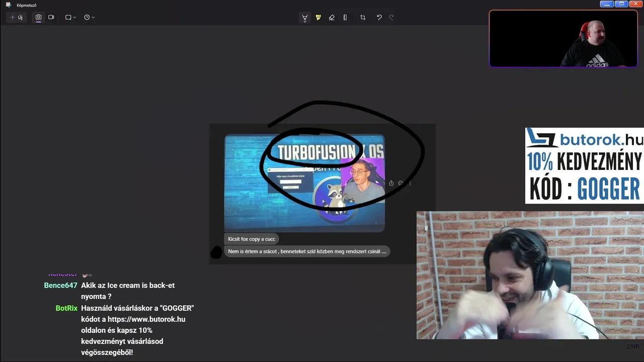Click the Képmetsző app icon in title bar
This screenshot has width=644, height=362.
[9, 5]
